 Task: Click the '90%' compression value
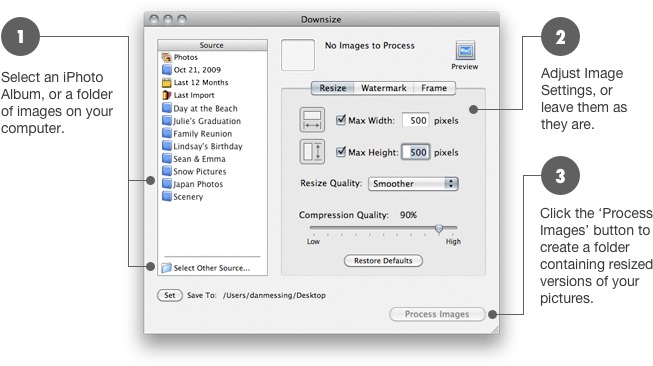pyautogui.click(x=408, y=215)
